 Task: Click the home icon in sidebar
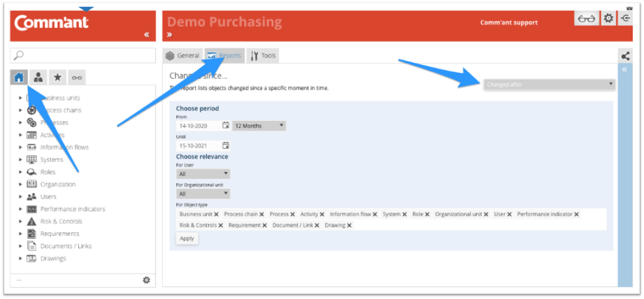click(x=19, y=77)
